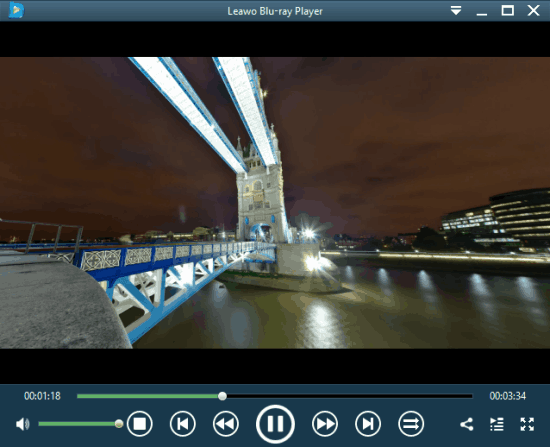
Task: Open the share options
Action: [x=467, y=424]
